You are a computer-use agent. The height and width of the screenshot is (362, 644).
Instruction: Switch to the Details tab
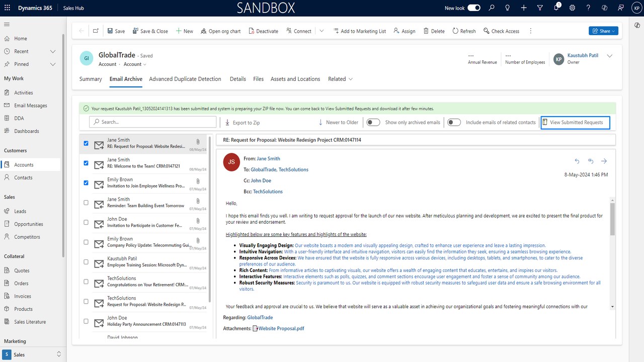click(x=238, y=79)
